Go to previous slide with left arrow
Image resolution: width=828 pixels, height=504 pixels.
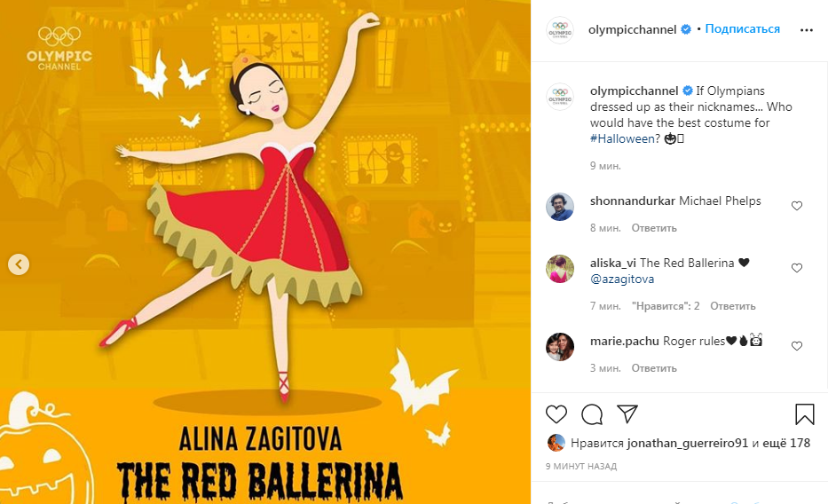click(19, 264)
